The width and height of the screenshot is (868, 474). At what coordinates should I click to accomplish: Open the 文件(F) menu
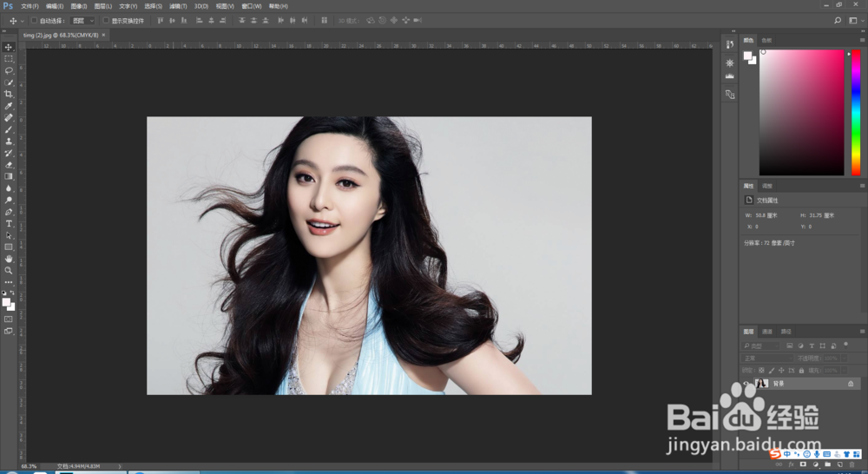pos(30,6)
